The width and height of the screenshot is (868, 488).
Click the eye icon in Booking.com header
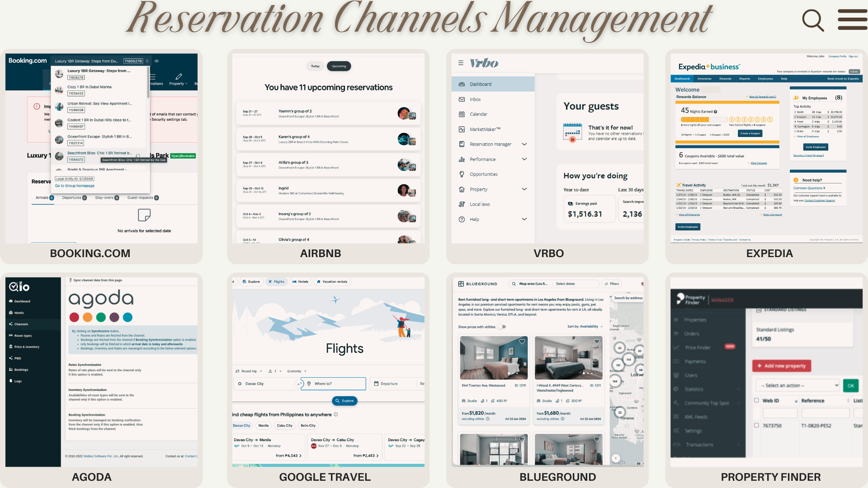click(157, 61)
